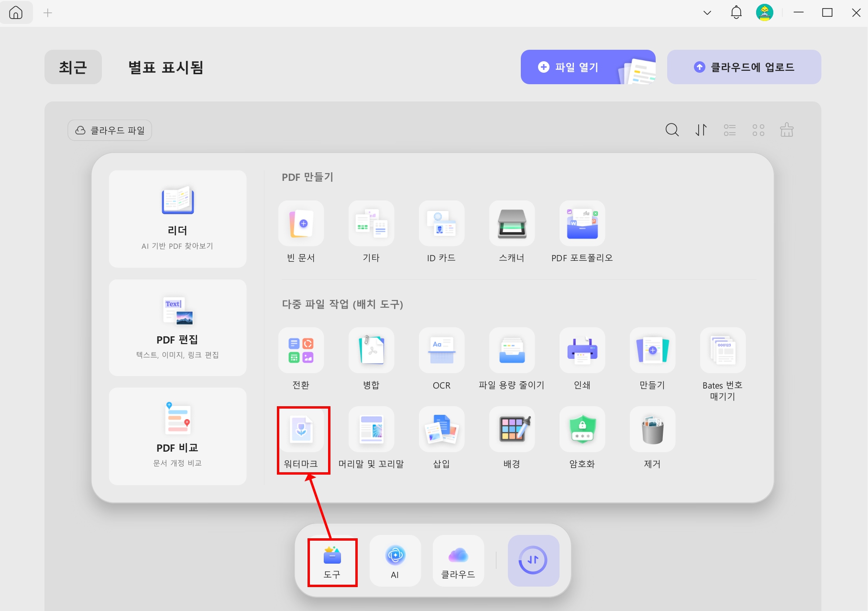Switch to the 별표 표시됨 starred tab
868x611 pixels.
[x=165, y=67]
